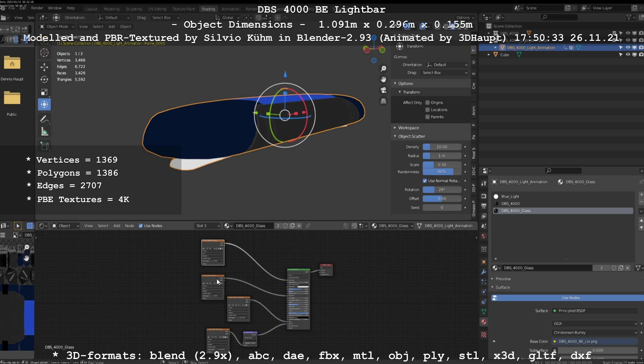This screenshot has height=364, width=644.
Task: Activate the Transform tool
Action: click(x=44, y=104)
